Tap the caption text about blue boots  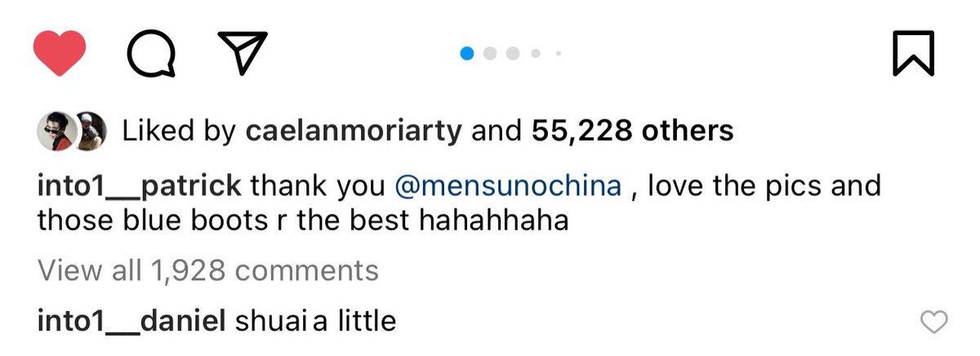coord(459,203)
